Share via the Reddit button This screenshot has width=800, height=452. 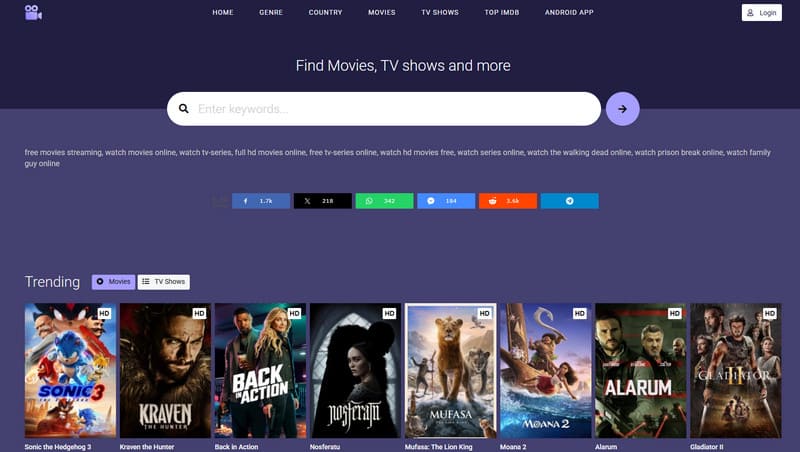tap(507, 201)
